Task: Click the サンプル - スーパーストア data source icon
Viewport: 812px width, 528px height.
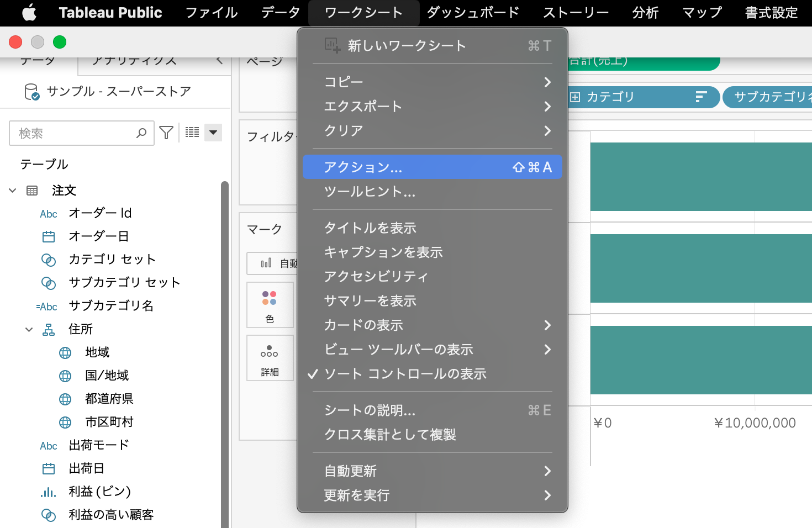Action: tap(32, 92)
